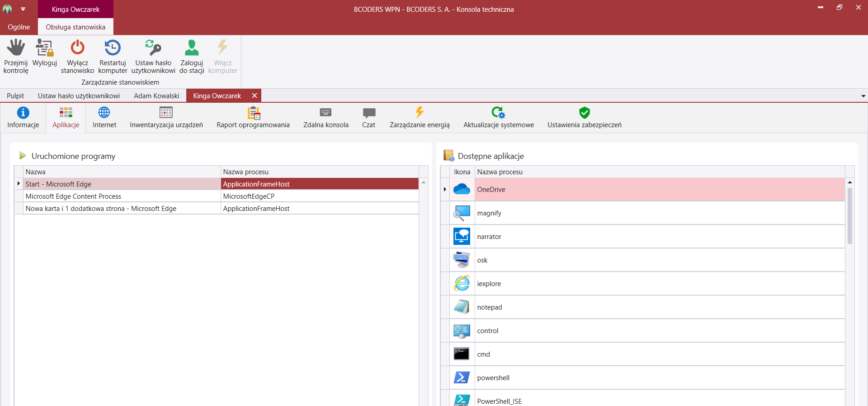Switch to Ustaw hasło użytkownikowi document tab
Viewport: 868px width, 406px height.
tap(79, 96)
